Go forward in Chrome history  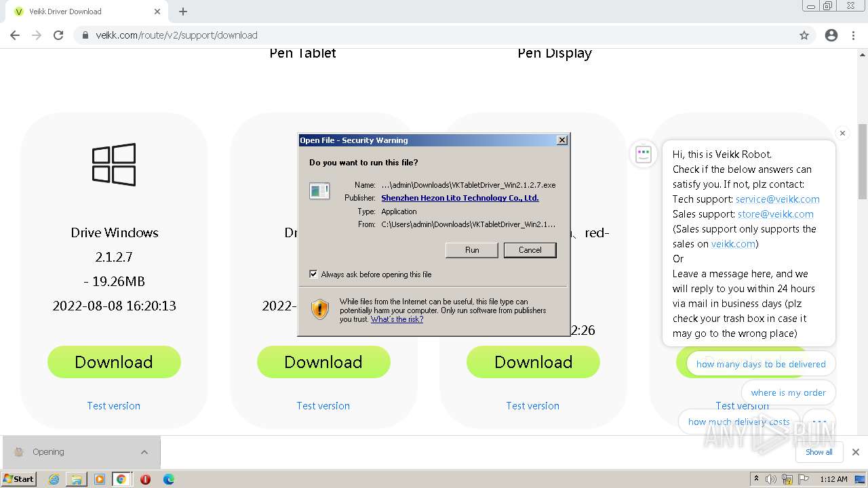point(37,35)
